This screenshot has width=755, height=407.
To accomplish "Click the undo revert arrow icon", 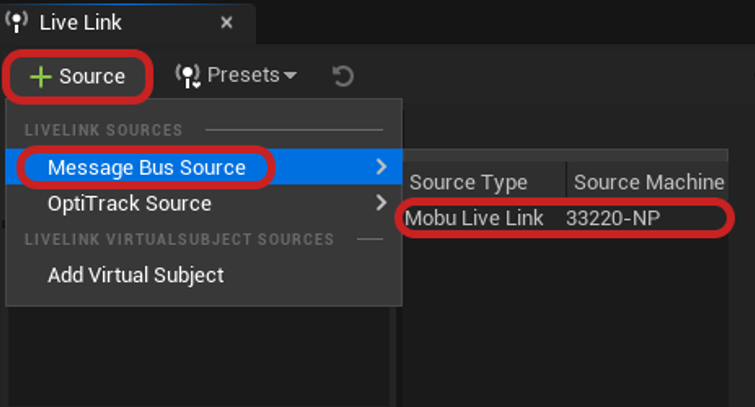I will tap(343, 76).
